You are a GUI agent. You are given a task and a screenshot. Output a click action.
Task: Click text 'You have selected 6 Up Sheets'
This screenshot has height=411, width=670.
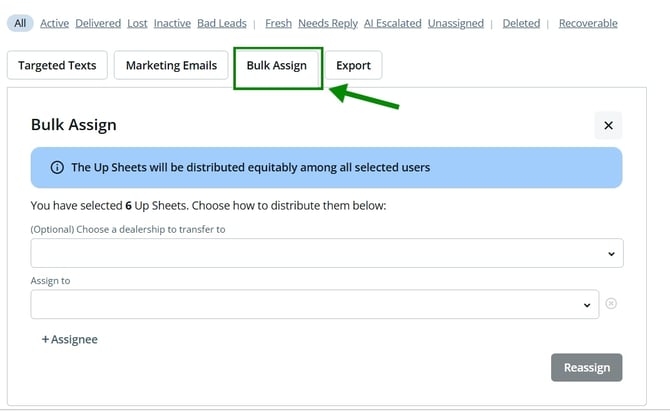(109, 206)
